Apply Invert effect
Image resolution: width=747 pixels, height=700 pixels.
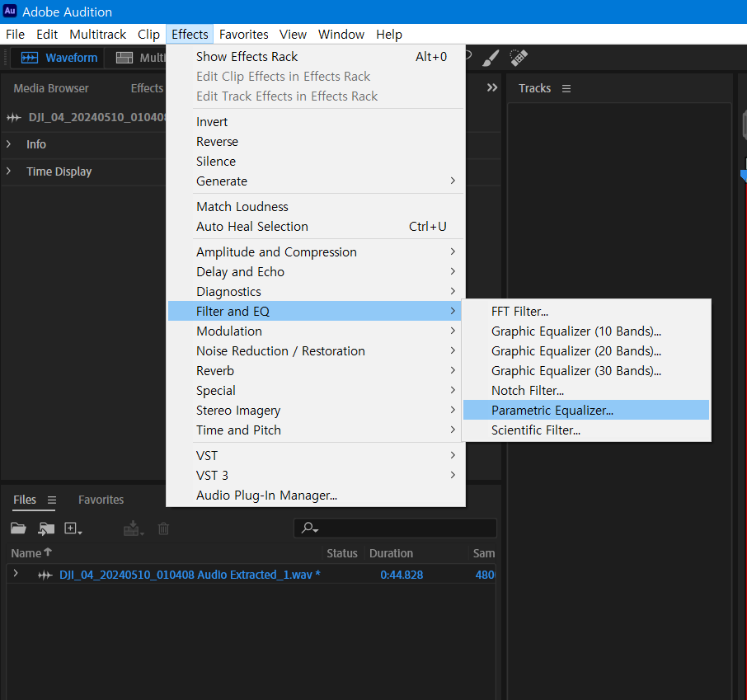(x=316, y=121)
